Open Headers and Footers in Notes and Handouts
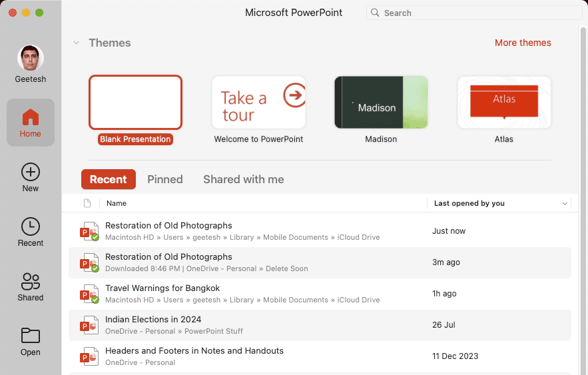This screenshot has height=375, width=588. point(320,356)
